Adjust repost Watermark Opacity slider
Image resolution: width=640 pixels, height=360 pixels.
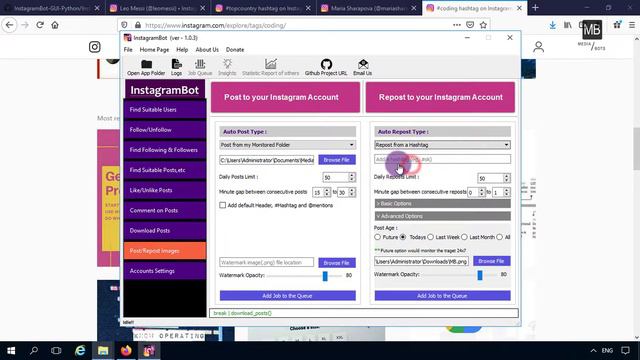click(x=480, y=275)
